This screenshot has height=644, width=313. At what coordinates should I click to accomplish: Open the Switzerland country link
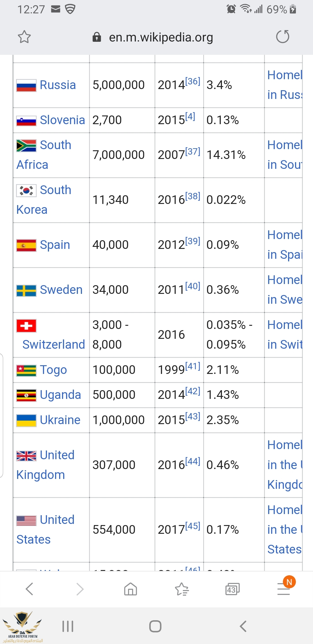[54, 344]
